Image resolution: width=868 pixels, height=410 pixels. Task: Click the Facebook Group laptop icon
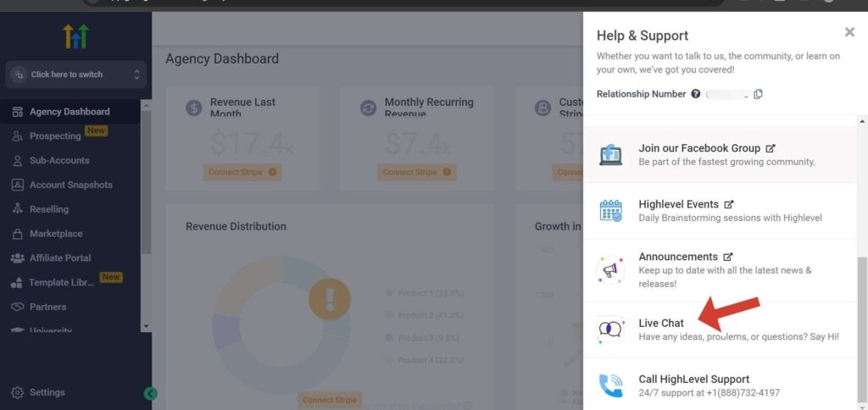pos(610,154)
